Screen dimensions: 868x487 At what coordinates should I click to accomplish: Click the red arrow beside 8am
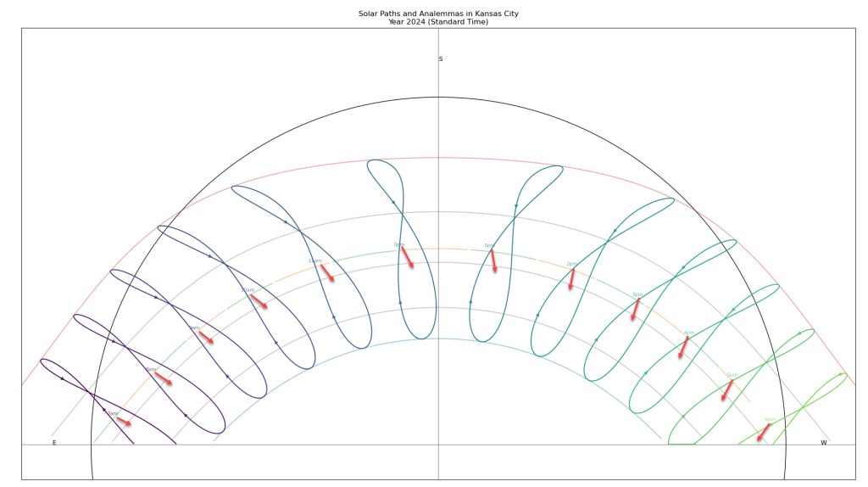pyautogui.click(x=163, y=378)
